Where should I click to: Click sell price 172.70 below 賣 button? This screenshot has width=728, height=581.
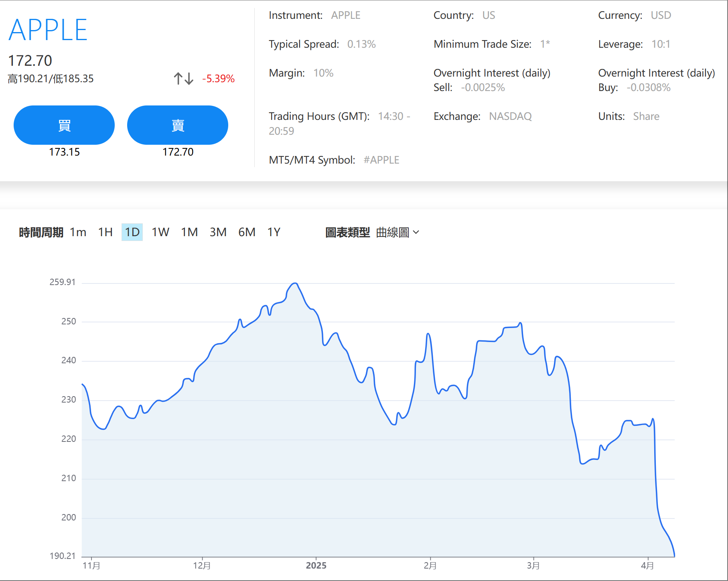[x=178, y=152]
